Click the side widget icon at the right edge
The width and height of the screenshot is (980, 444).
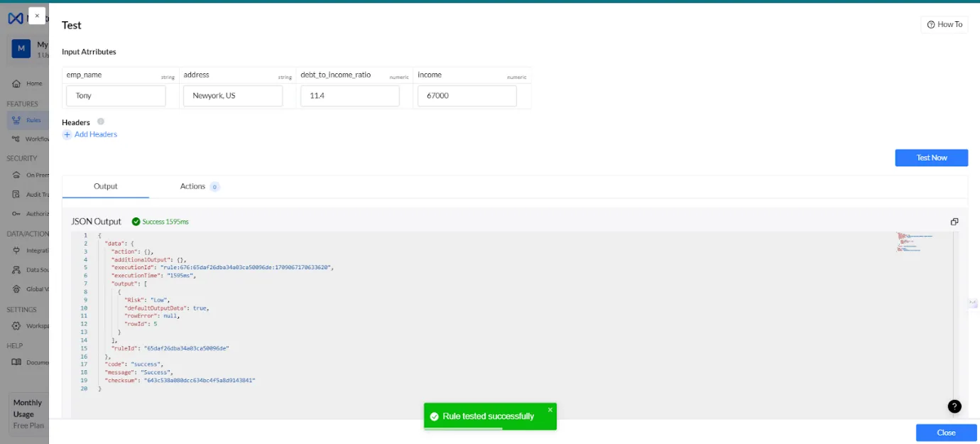tap(973, 303)
